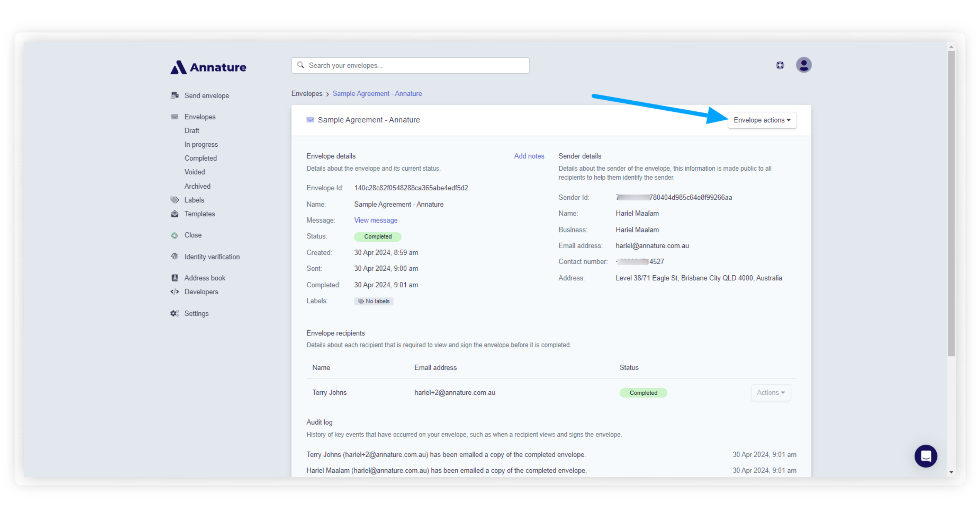This screenshot has height=519, width=980.
Task: Click the Created date 30 Apr 2024, 8:59 am
Action: [x=386, y=253]
